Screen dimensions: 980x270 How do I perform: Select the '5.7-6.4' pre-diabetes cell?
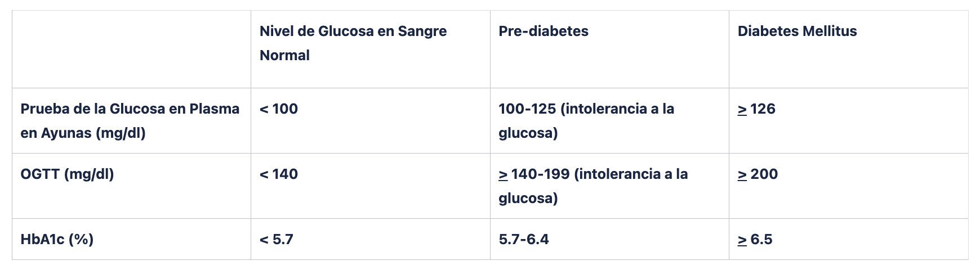click(524, 240)
